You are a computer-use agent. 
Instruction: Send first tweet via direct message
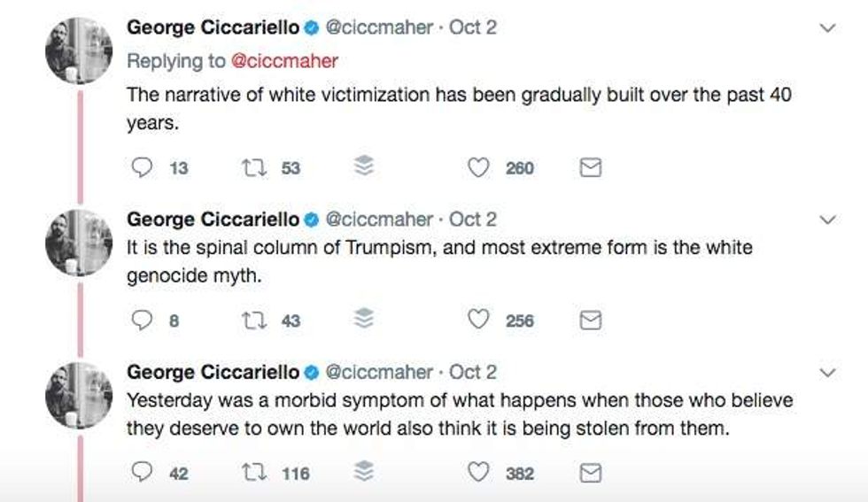pos(591,167)
